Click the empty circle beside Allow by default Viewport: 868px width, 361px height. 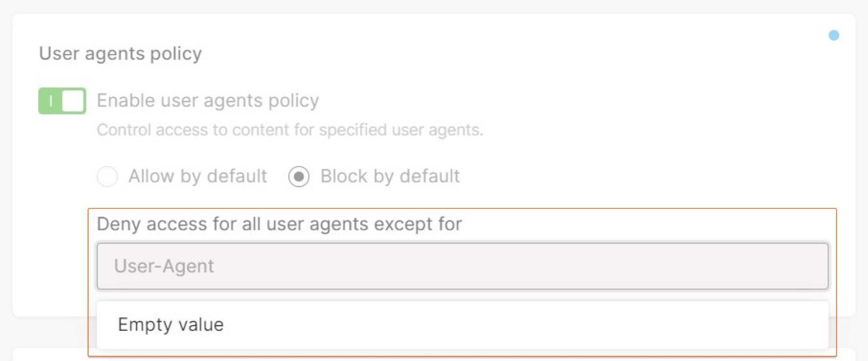107,176
